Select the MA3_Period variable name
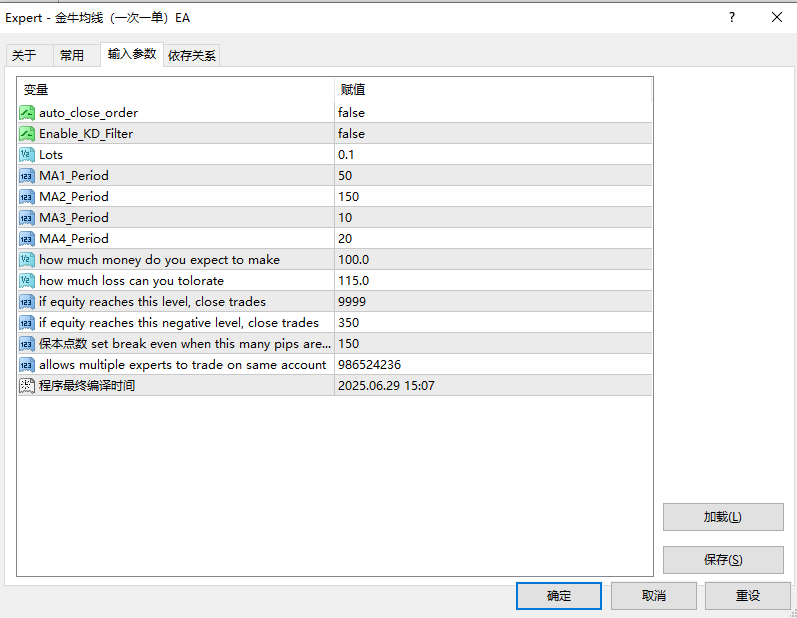This screenshot has width=797, height=618. (74, 218)
